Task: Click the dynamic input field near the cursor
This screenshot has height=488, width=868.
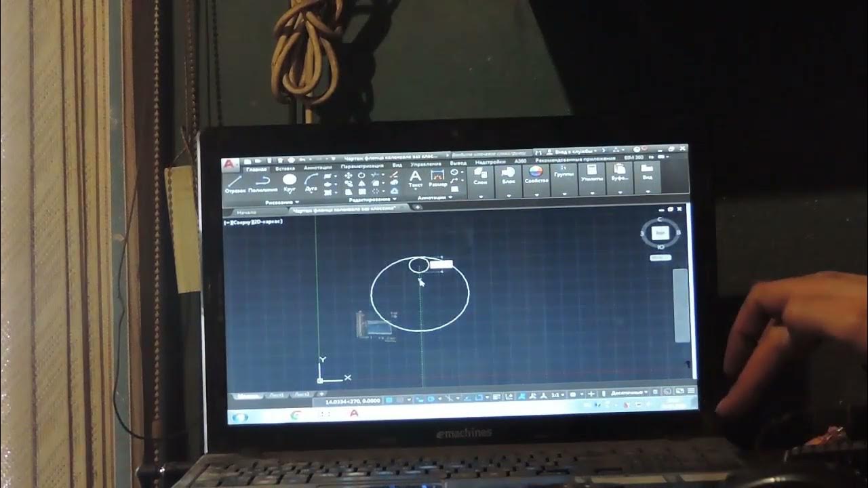Action: (x=441, y=264)
